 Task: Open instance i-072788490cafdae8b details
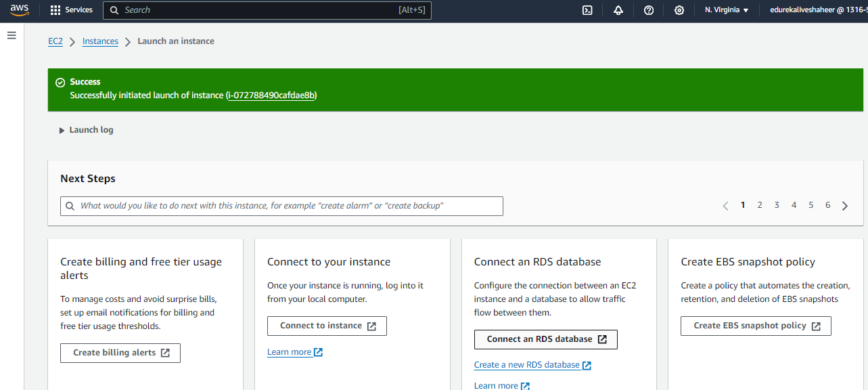[271, 95]
